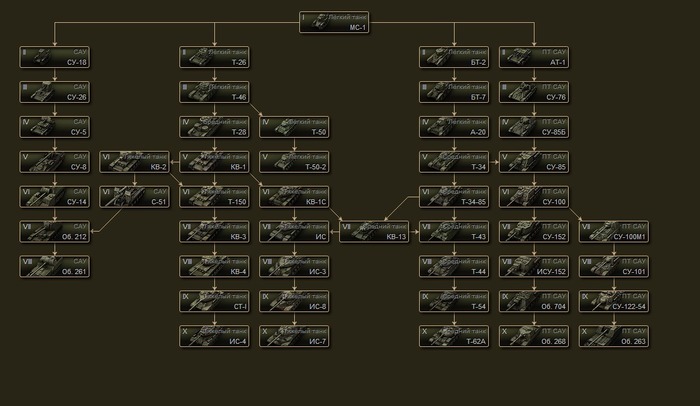Choose the Т-34-85 medium tank icon

[x=454, y=196]
